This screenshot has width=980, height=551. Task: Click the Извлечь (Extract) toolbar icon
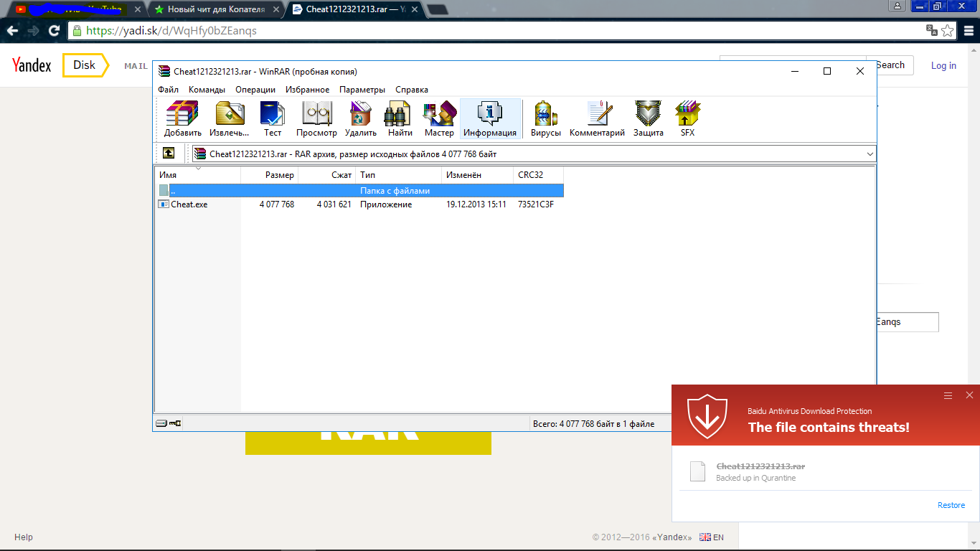point(230,119)
